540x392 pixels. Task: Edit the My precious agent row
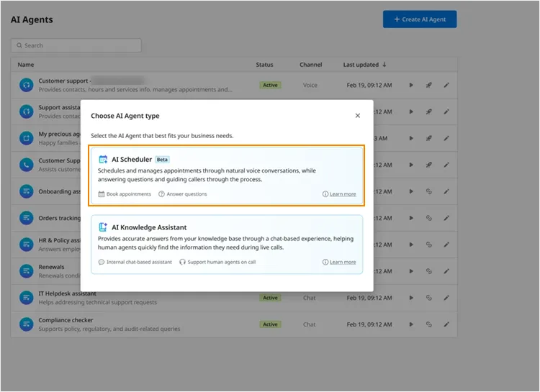[446, 138]
